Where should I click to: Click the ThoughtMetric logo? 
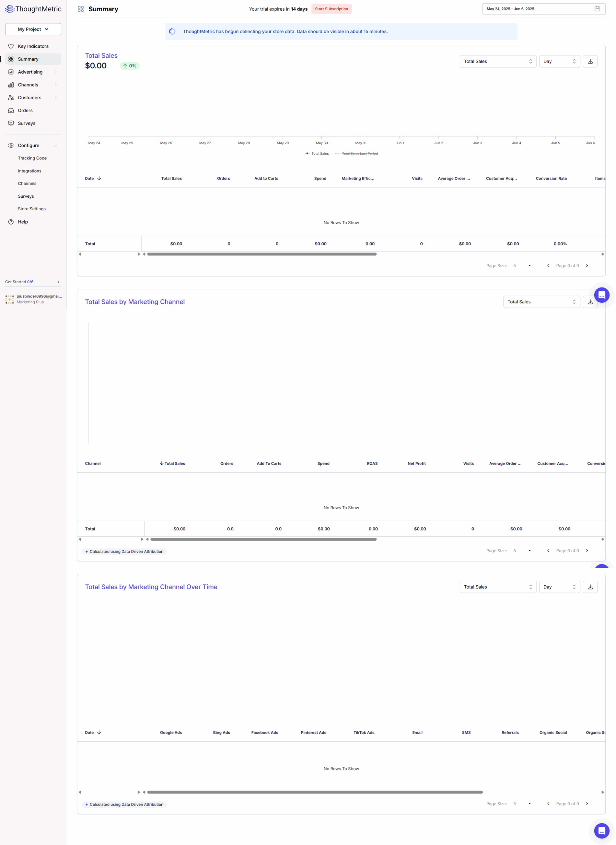click(x=33, y=9)
